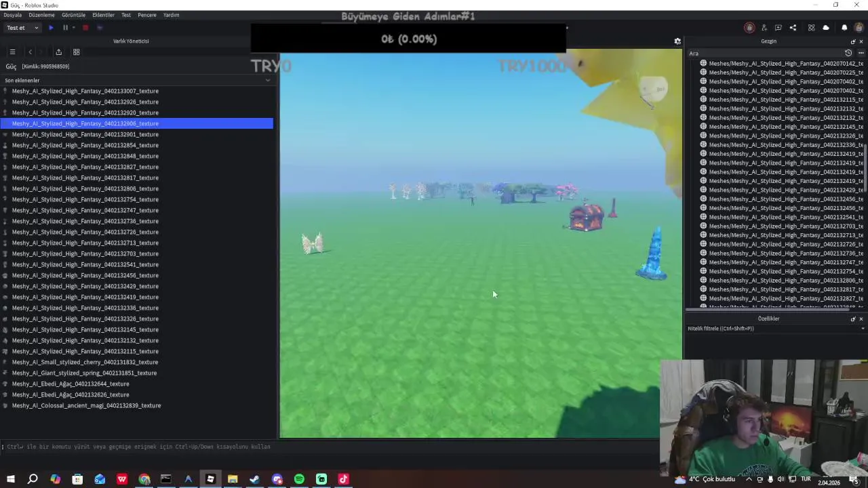Click the cloud save status icon

[826, 28]
